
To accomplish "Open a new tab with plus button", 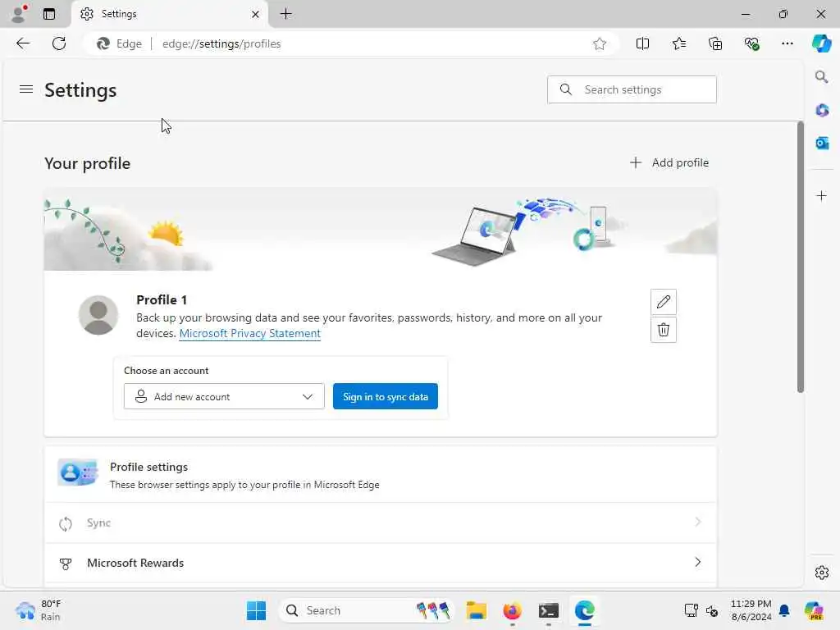I will point(286,14).
